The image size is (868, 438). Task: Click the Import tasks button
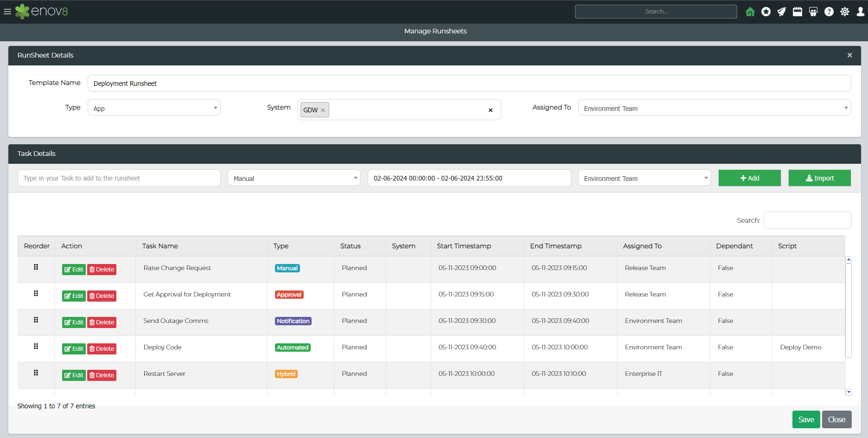click(820, 178)
